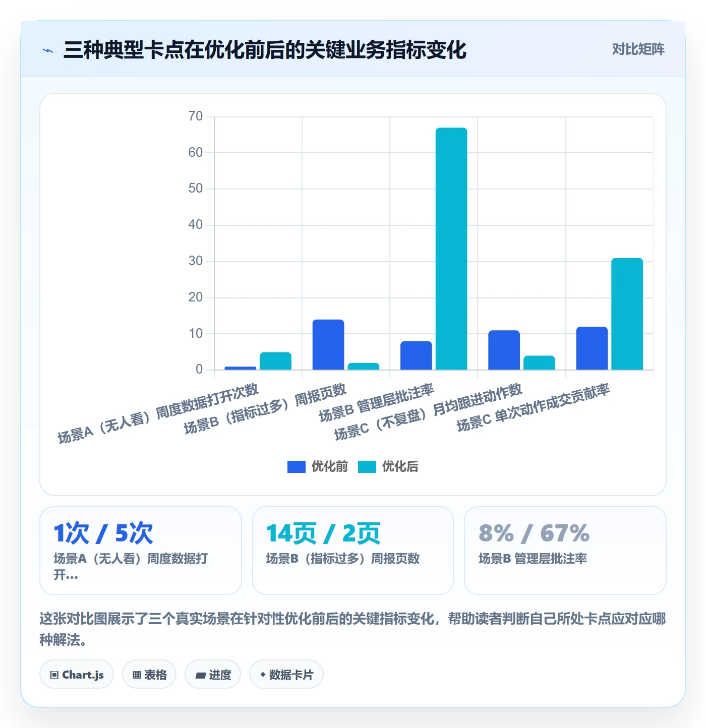Image resolution: width=706 pixels, height=728 pixels.
Task: Toggle the 优化前 blue legend swatch
Action: click(297, 467)
